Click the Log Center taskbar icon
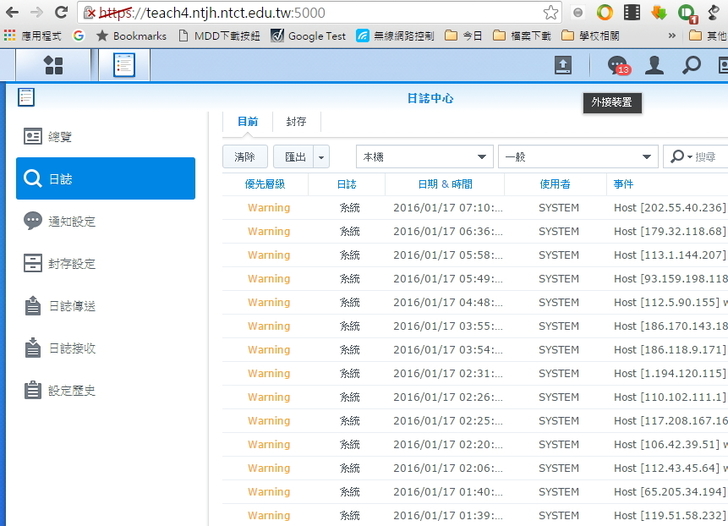The image size is (728, 526). (124, 65)
